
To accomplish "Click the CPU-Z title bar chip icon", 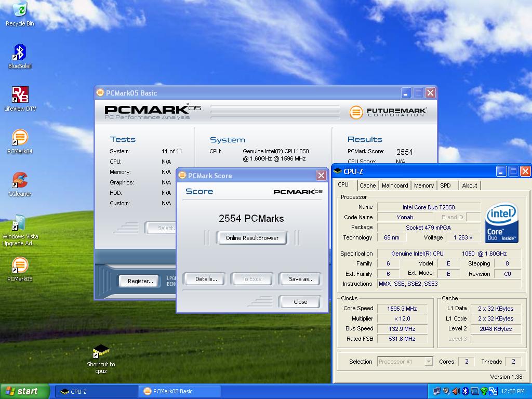I will click(337, 171).
